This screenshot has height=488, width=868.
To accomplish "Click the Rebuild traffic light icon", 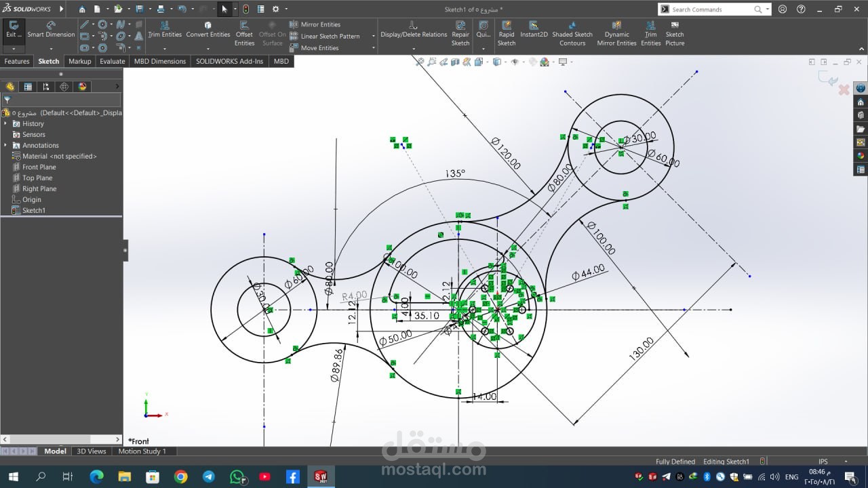I will [245, 9].
